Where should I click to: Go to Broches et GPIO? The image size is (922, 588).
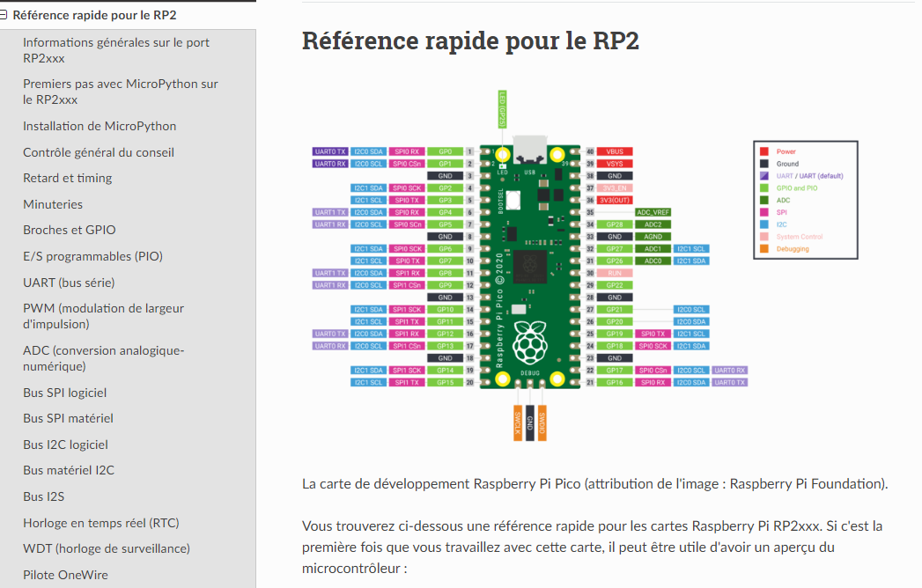coord(70,230)
